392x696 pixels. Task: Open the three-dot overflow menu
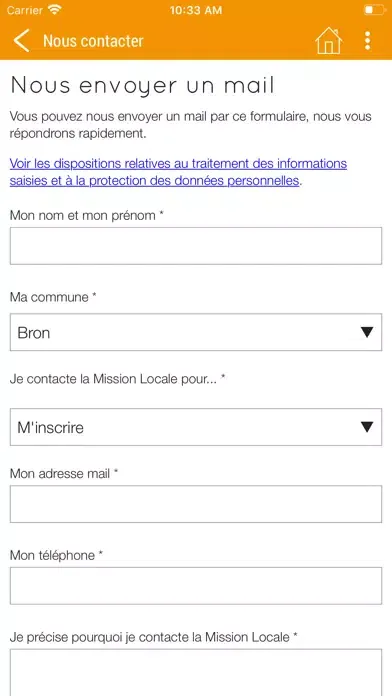click(x=367, y=41)
